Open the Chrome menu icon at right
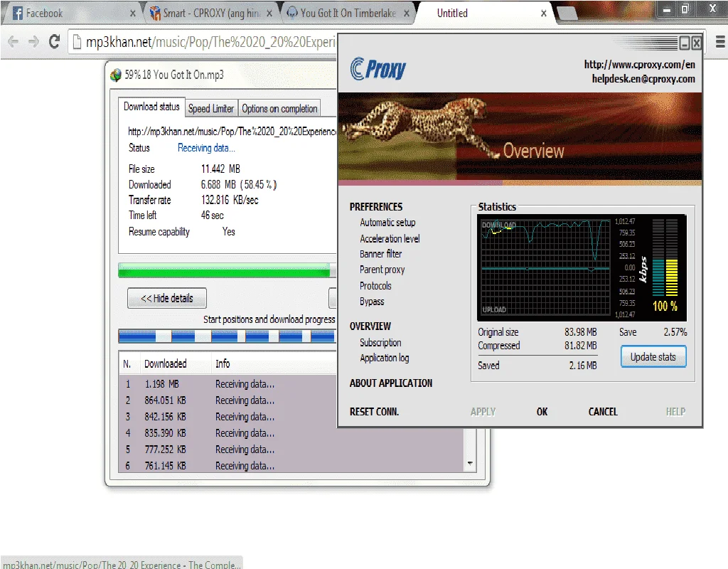Image resolution: width=728 pixels, height=569 pixels. click(720, 42)
